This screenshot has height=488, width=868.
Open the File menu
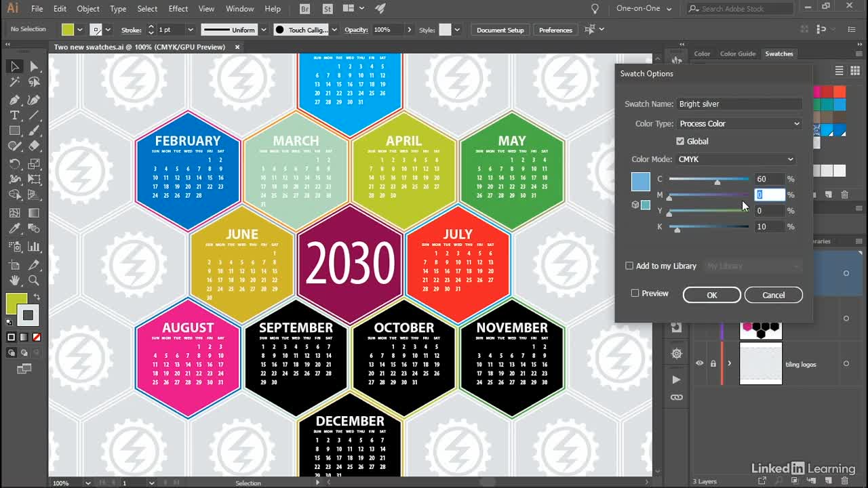click(37, 9)
